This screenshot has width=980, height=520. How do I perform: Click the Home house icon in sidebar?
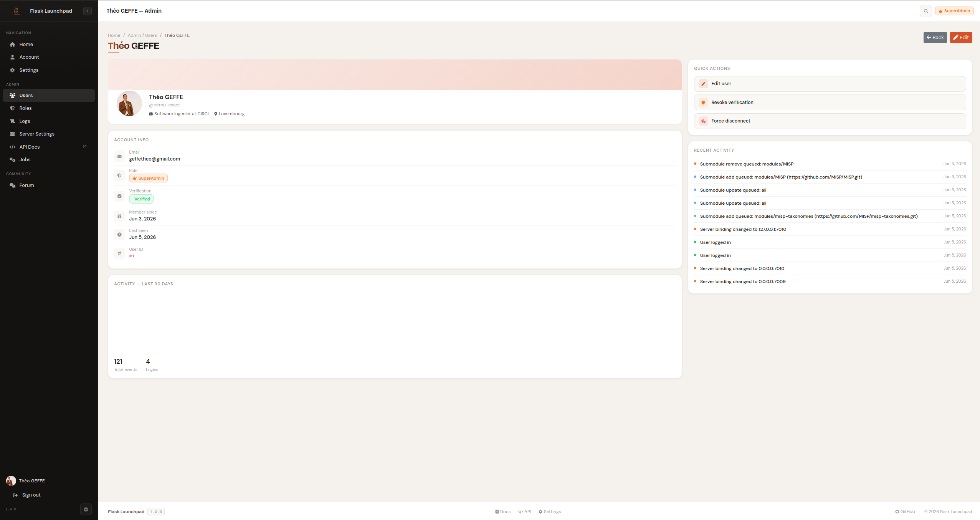click(12, 45)
